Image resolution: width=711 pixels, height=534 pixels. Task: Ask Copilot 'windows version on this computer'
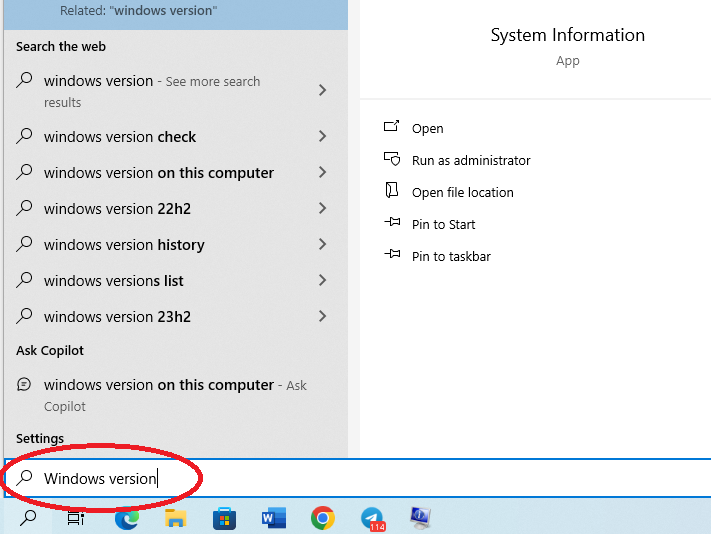tap(176, 395)
